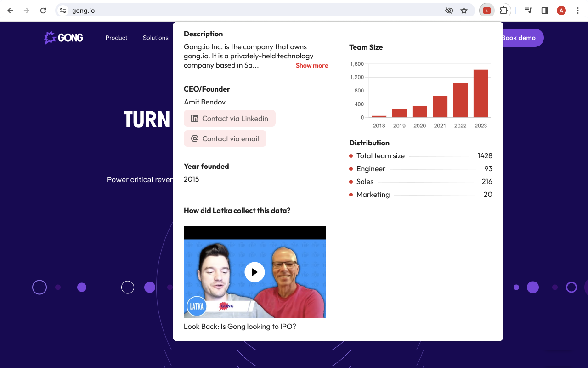Click Contact via email button

[x=225, y=138]
